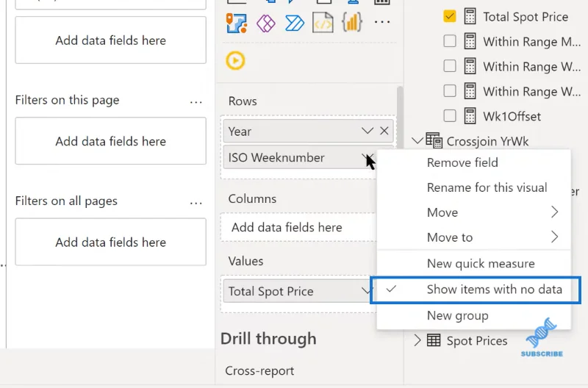This screenshot has height=388, width=588.
Task: Toggle Show items with no data
Action: click(474, 290)
